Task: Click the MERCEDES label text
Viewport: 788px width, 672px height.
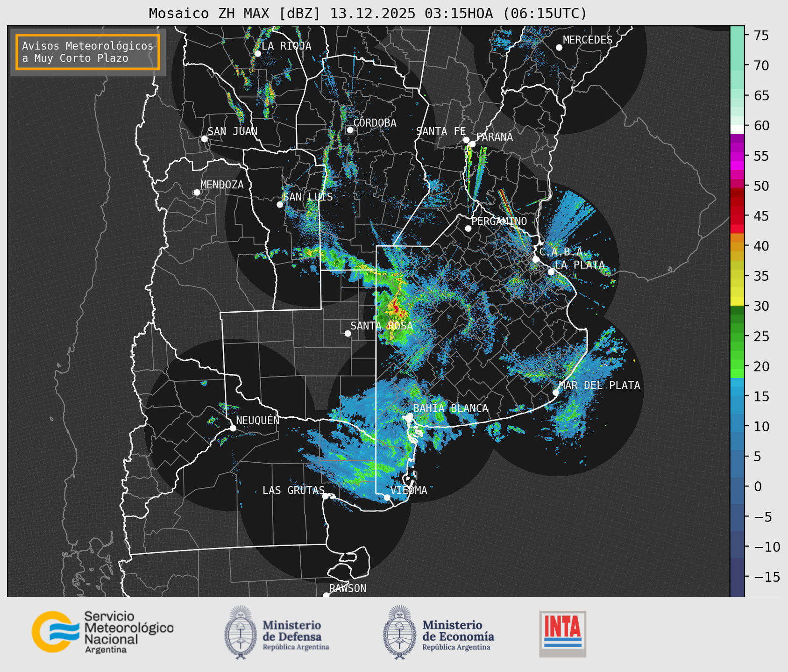Action: click(588, 40)
